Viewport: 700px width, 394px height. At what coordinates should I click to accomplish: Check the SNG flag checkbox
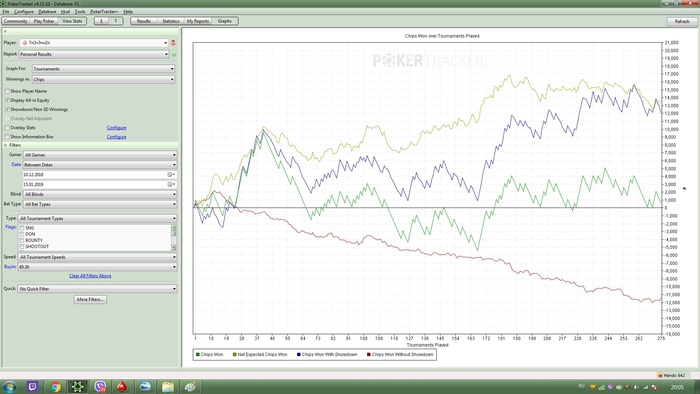tap(21, 228)
